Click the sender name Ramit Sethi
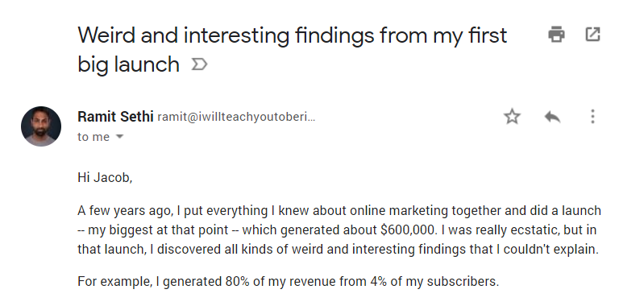The height and width of the screenshot is (306, 644). (115, 117)
